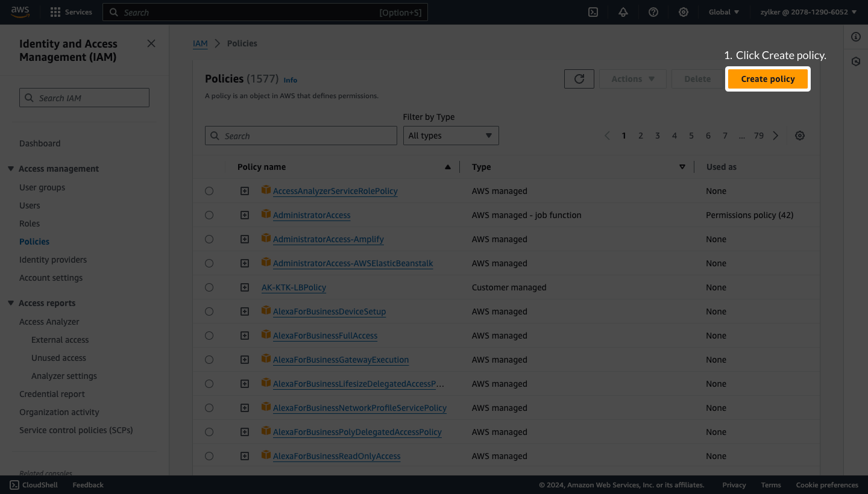Open the Services menu

pyautogui.click(x=71, y=12)
